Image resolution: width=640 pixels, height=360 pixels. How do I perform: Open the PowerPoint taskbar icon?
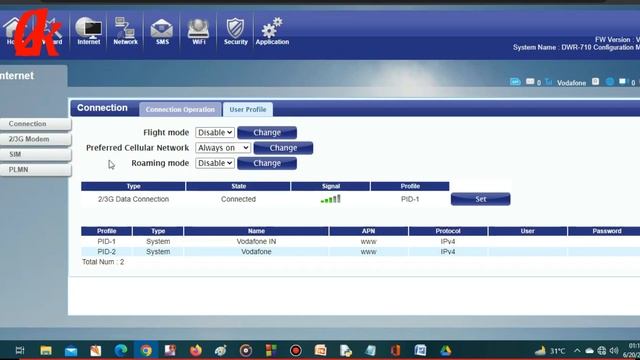pos(321,350)
